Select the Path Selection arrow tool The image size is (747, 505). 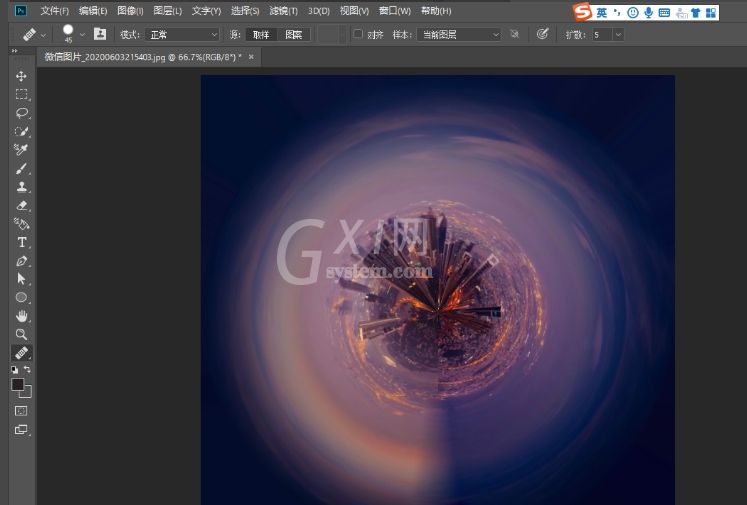[21, 279]
